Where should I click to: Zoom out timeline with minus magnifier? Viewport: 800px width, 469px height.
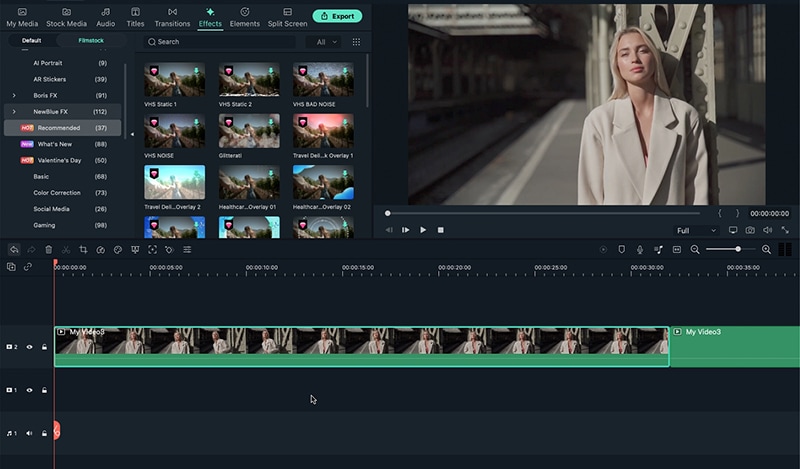click(695, 249)
